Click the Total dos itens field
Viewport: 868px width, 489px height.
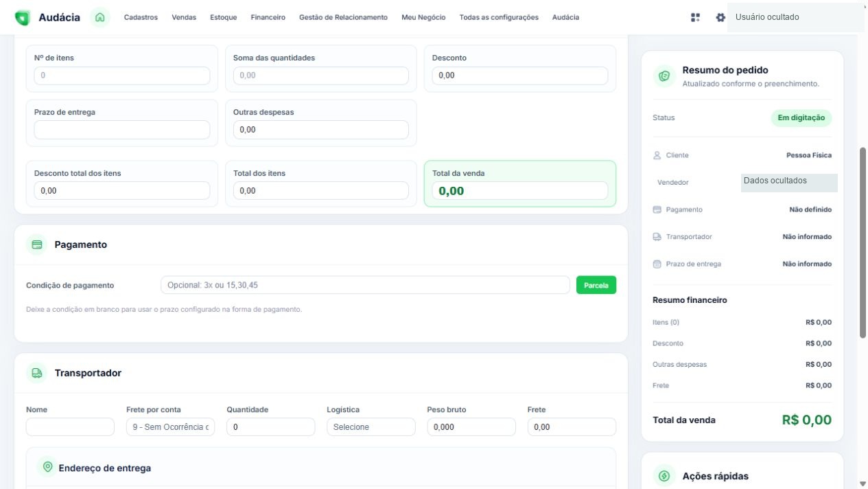320,191
